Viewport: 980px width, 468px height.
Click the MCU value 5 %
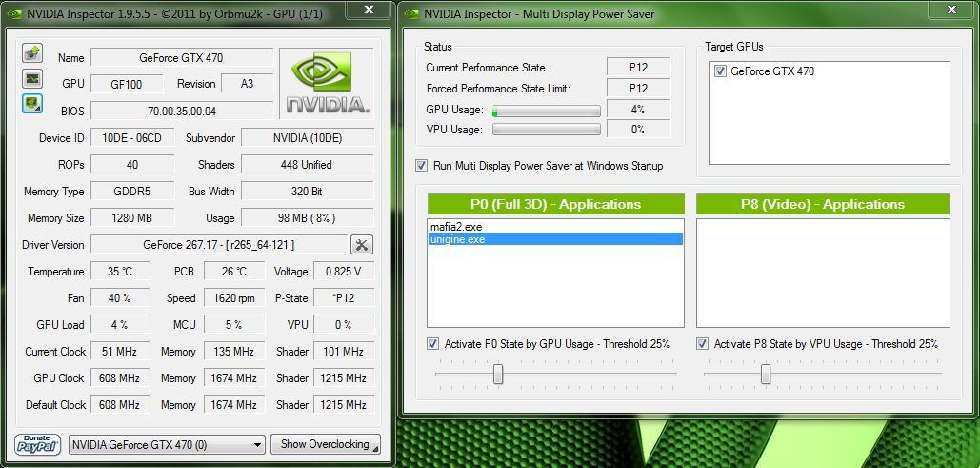tap(234, 325)
